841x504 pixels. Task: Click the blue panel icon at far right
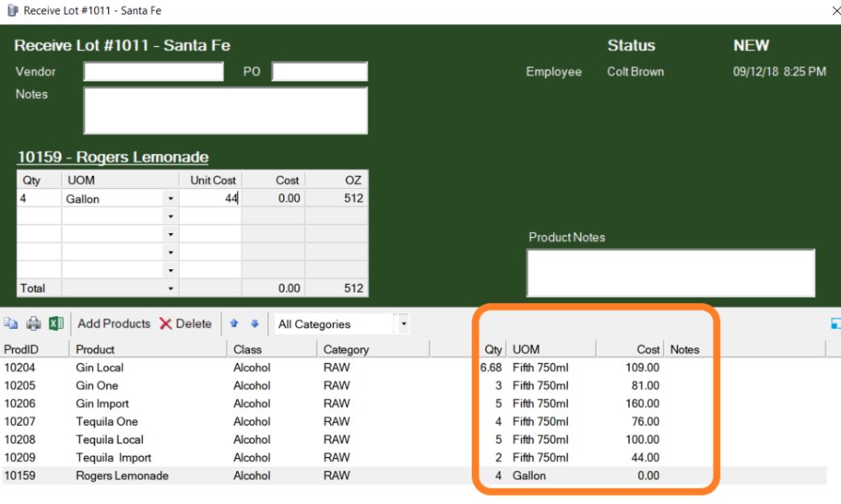835,323
